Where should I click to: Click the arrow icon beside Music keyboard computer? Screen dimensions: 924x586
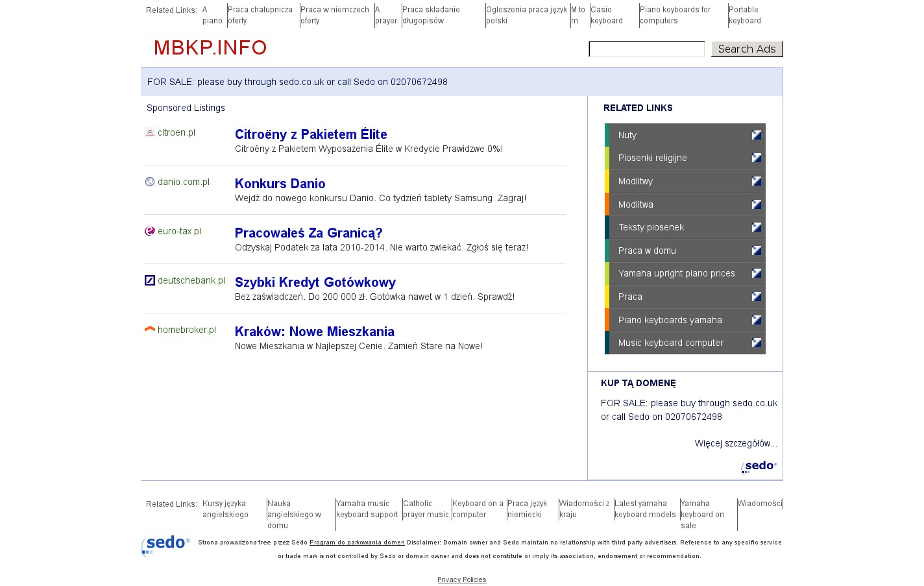point(756,343)
